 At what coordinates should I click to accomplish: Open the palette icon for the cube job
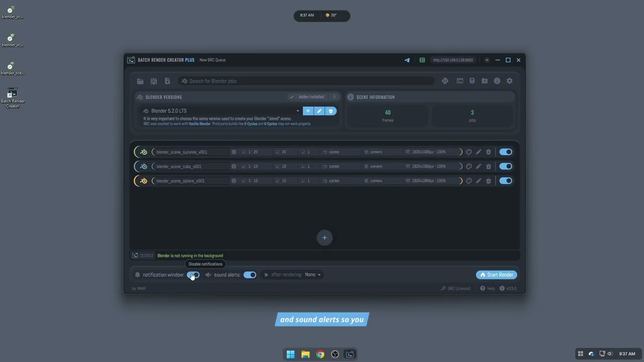469,166
